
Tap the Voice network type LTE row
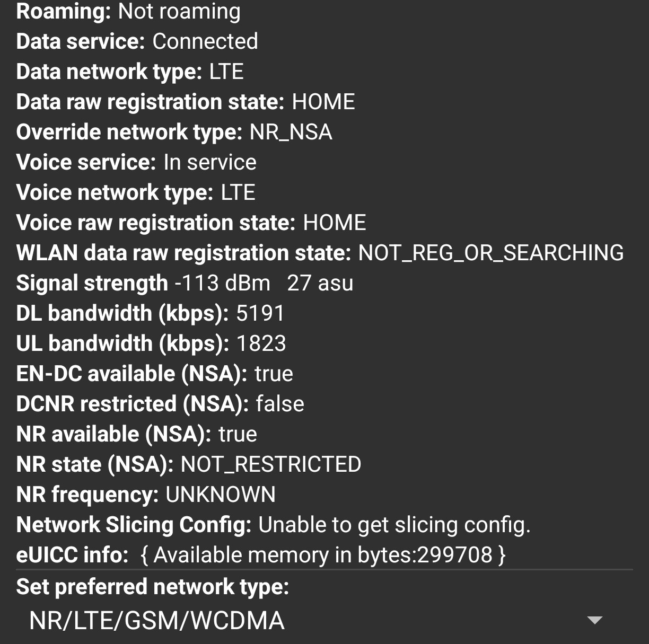[x=136, y=192]
